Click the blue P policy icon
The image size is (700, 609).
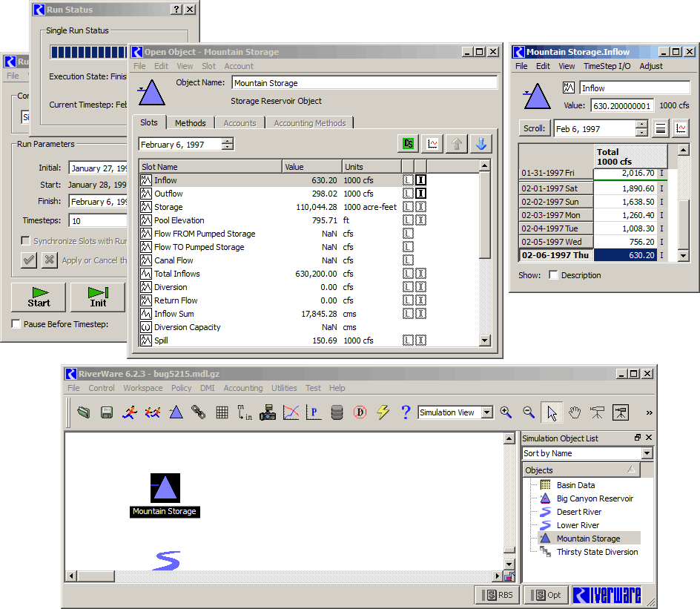(314, 412)
